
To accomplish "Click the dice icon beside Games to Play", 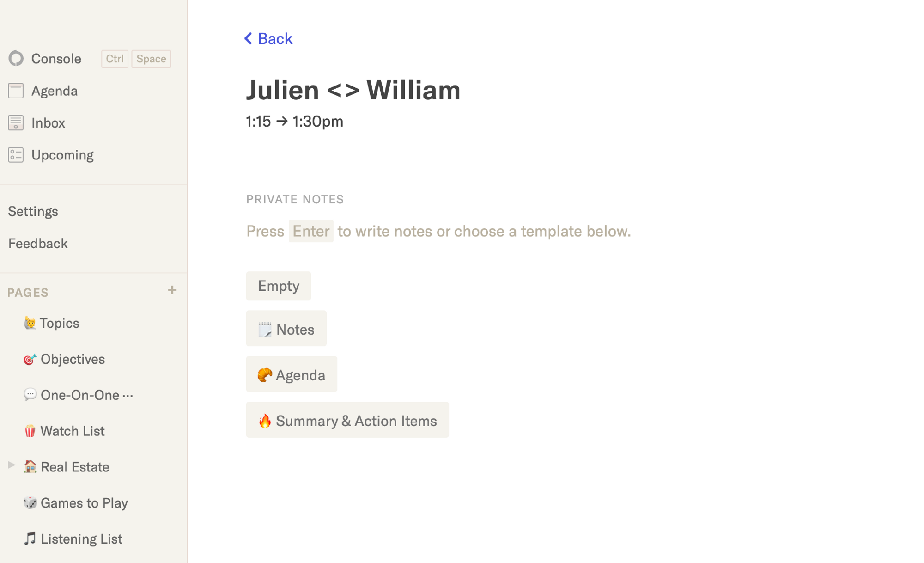I will [x=30, y=503].
